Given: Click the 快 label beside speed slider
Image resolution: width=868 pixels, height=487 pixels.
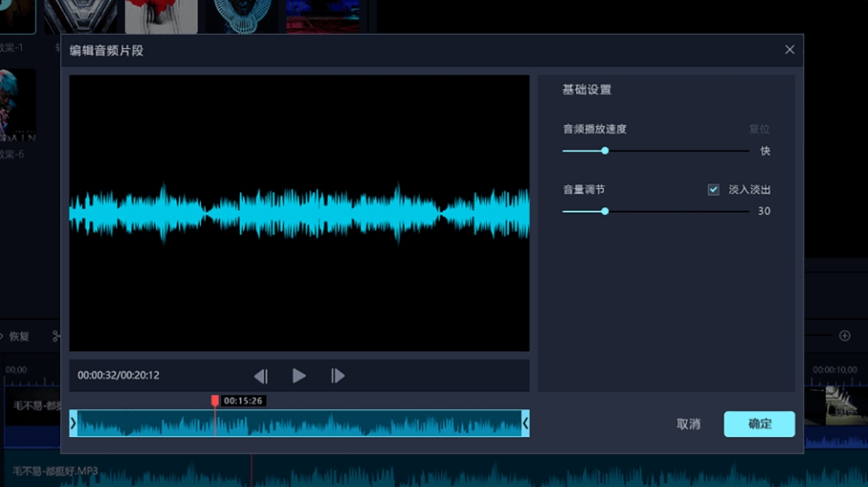Looking at the screenshot, I should coord(765,150).
